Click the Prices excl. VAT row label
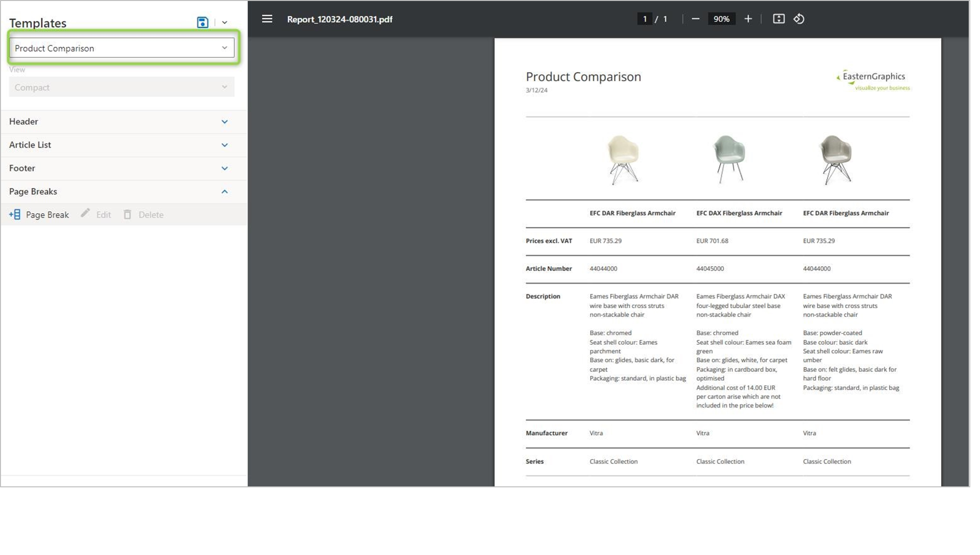Screen dimensions: 980x555 549,241
